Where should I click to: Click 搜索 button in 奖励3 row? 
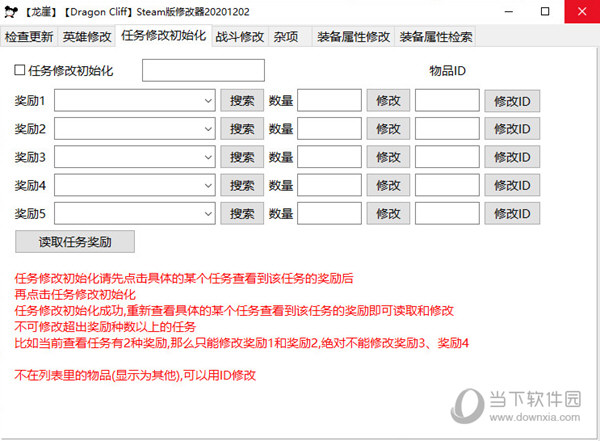click(242, 157)
